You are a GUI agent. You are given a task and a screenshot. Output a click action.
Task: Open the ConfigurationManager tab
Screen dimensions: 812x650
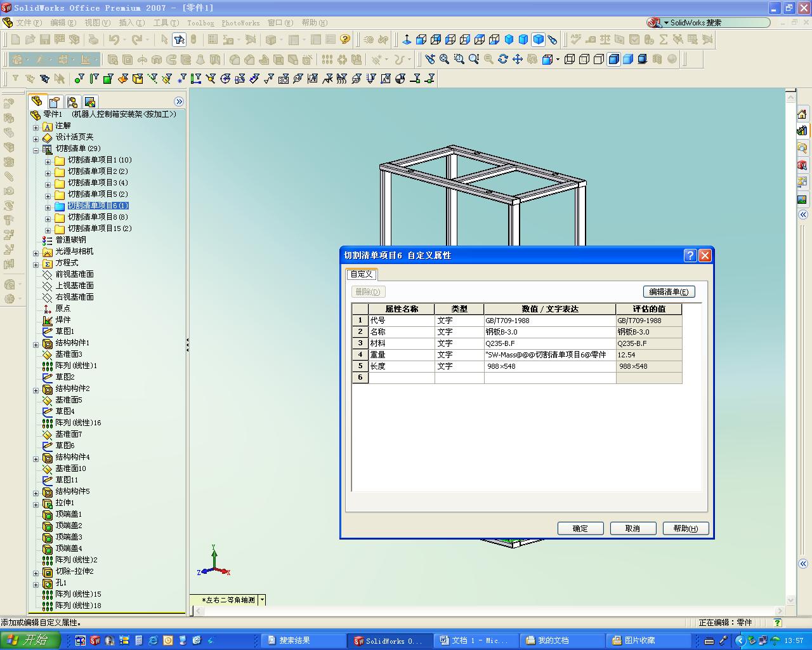point(72,102)
